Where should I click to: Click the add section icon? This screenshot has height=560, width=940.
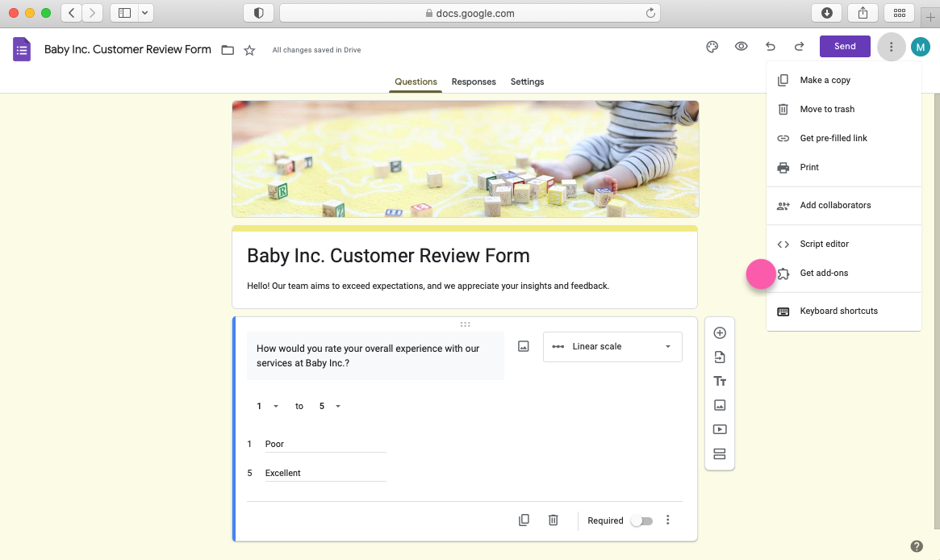(x=720, y=453)
